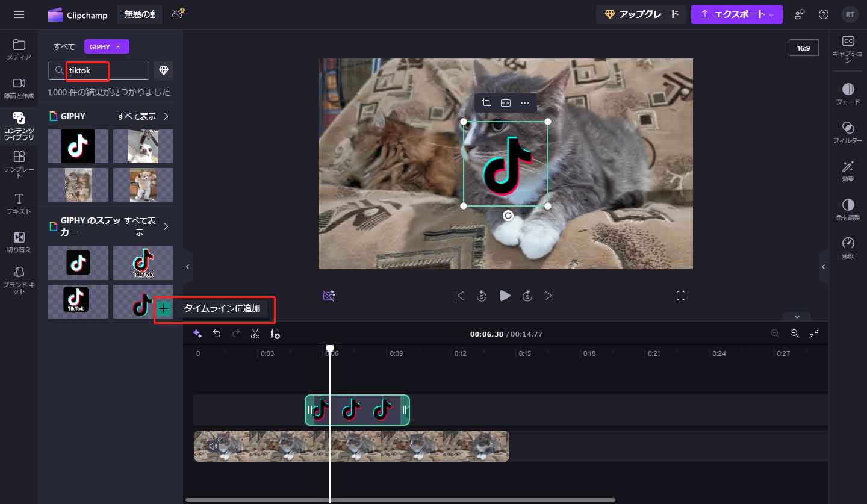Viewport: 867px width, 504px height.
Task: Collapse the timeline with down chevron
Action: [797, 317]
